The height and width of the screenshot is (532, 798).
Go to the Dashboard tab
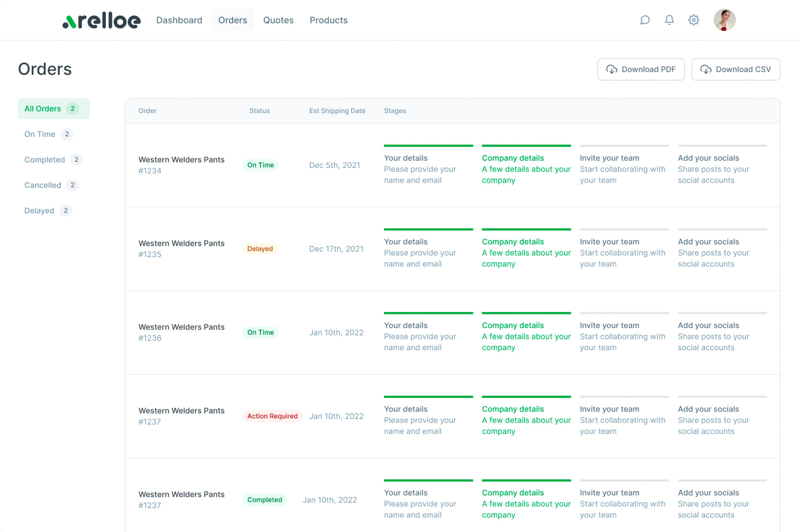click(179, 20)
